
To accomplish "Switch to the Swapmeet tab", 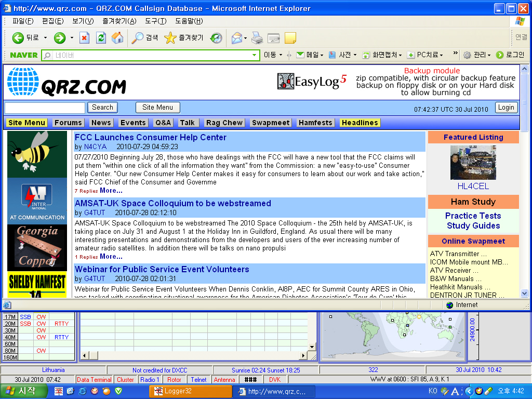I will [271, 123].
